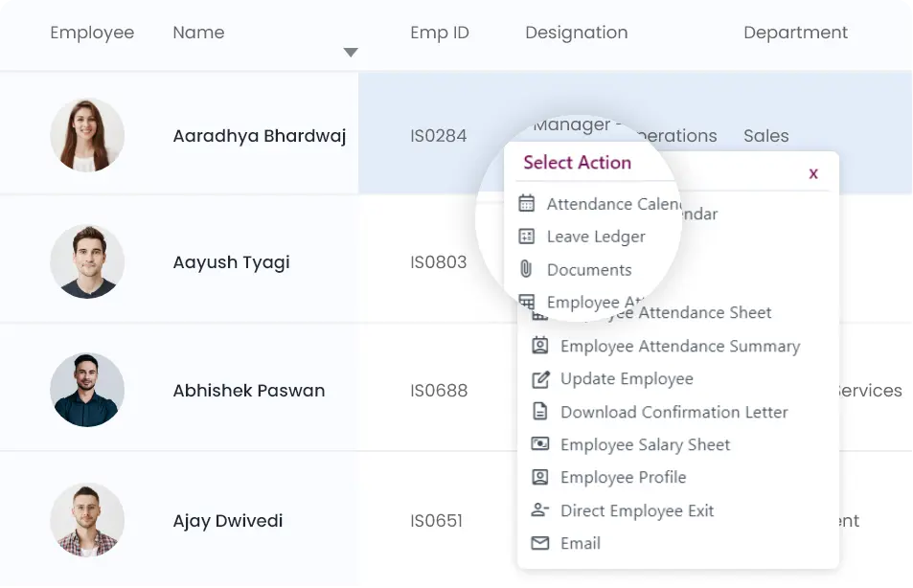Open Aayush Tyagi's avatar picture
This screenshot has height=588, width=913.
coord(87,261)
